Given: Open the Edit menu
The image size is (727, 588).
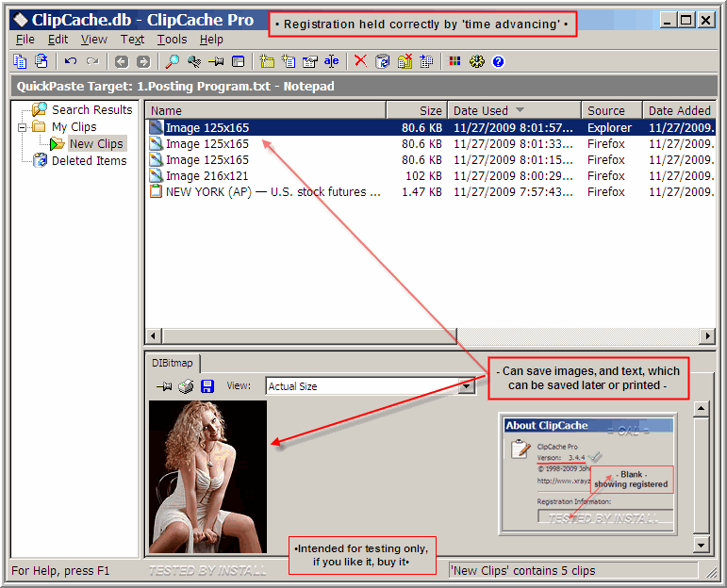Looking at the screenshot, I should 58,40.
